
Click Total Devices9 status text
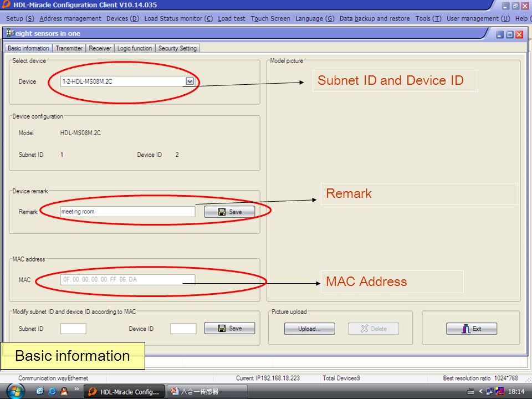pos(341,378)
